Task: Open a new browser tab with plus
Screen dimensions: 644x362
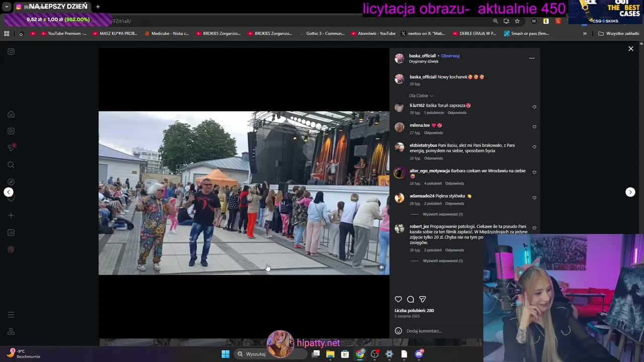Action: pyautogui.click(x=98, y=7)
